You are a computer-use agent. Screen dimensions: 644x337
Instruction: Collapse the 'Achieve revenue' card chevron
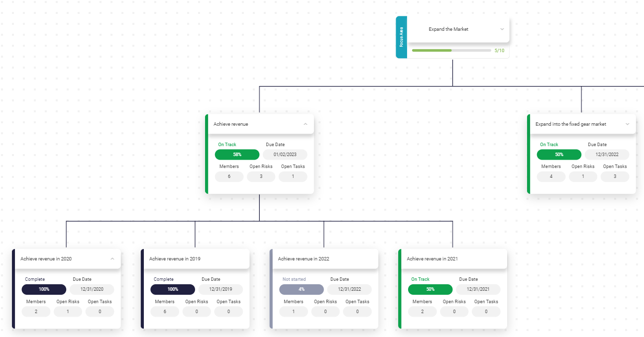click(306, 124)
